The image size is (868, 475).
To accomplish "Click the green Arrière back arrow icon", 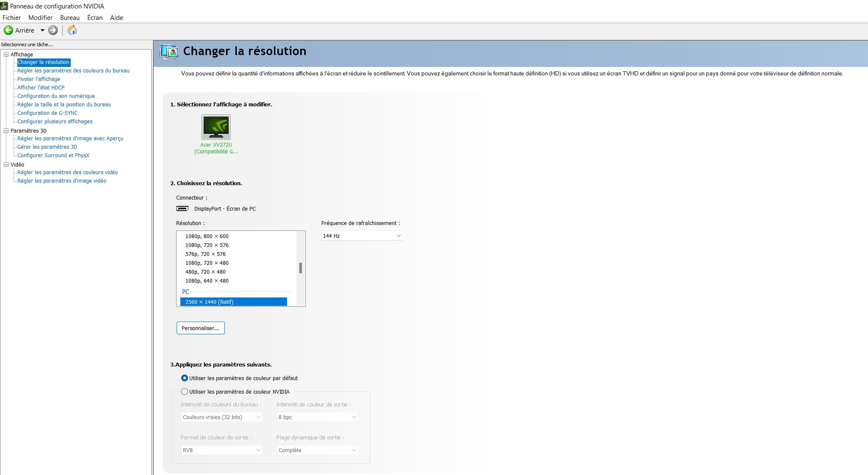I will (8, 30).
